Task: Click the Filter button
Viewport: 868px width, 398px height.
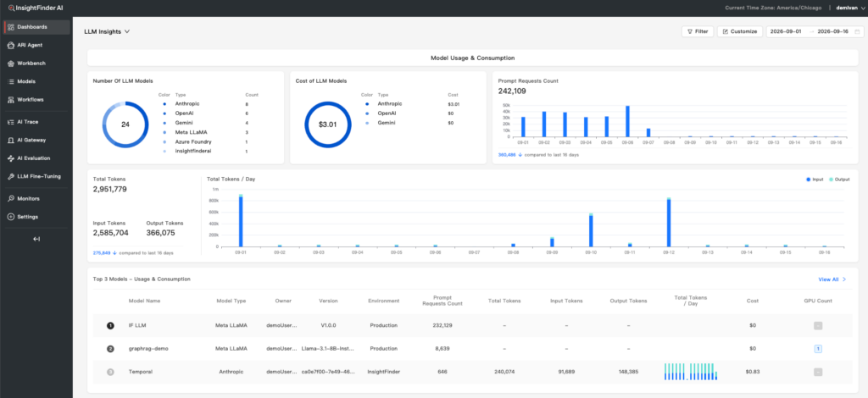Action: [x=698, y=31]
